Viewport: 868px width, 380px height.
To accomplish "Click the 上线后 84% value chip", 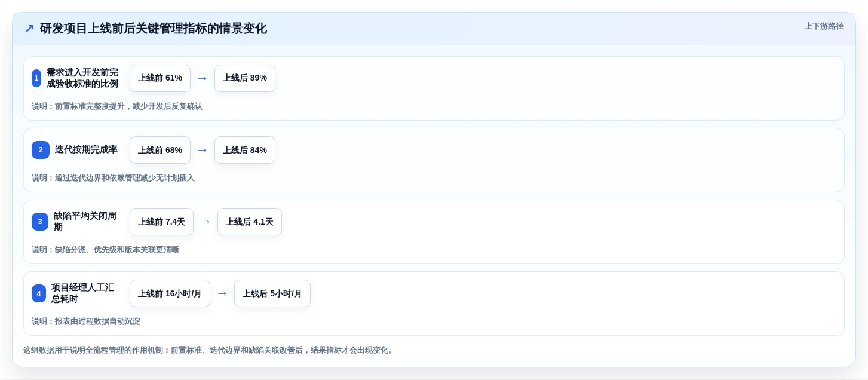I will (x=245, y=150).
